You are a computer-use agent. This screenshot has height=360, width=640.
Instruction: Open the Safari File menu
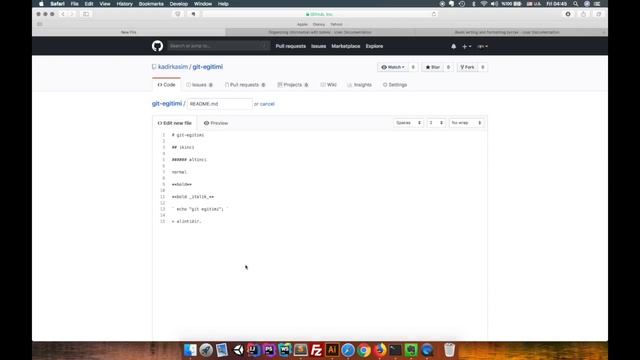74,4
